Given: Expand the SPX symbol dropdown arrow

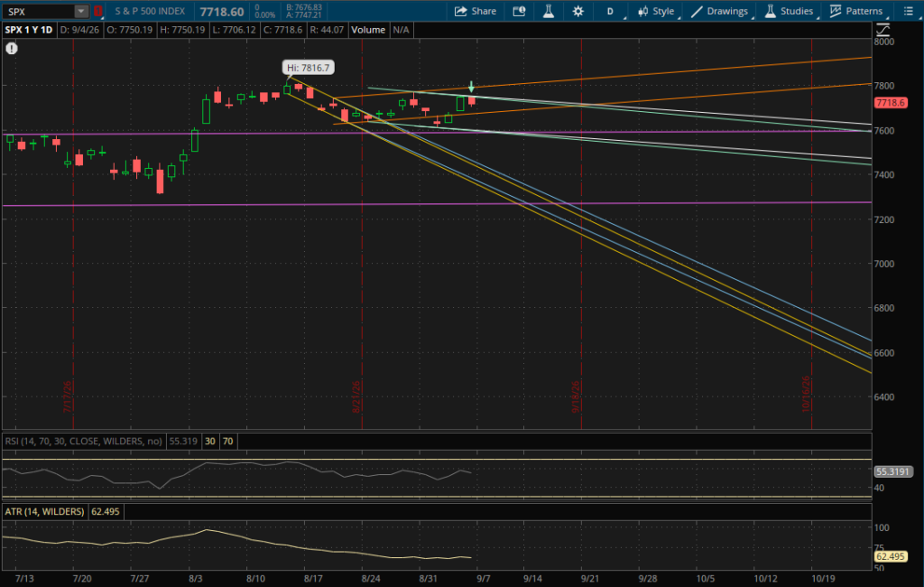Looking at the screenshot, I should click(x=81, y=11).
